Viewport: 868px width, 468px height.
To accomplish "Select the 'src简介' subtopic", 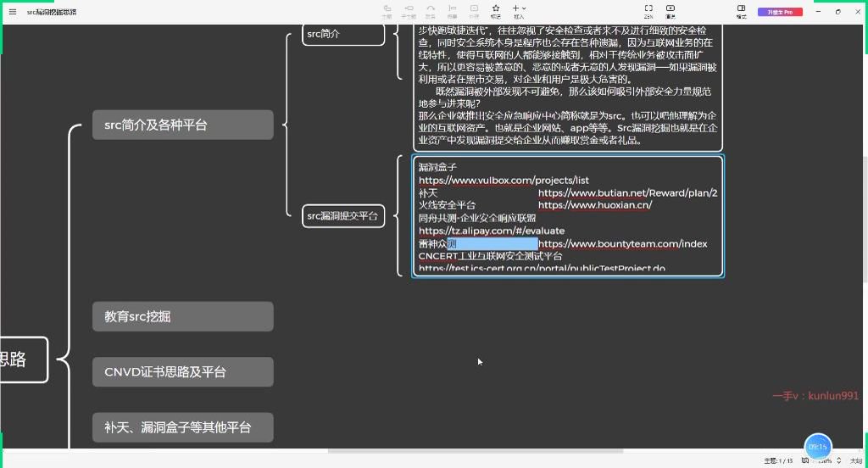I will [343, 34].
